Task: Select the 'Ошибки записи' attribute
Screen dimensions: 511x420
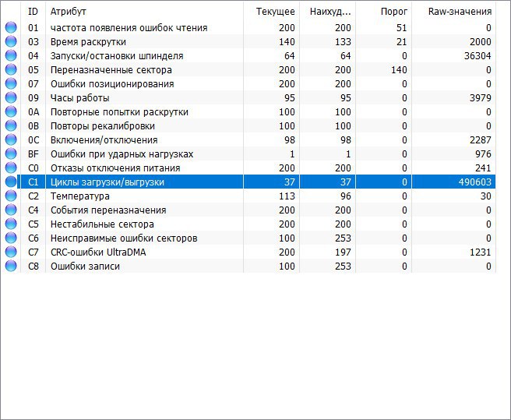Action: click(x=85, y=266)
